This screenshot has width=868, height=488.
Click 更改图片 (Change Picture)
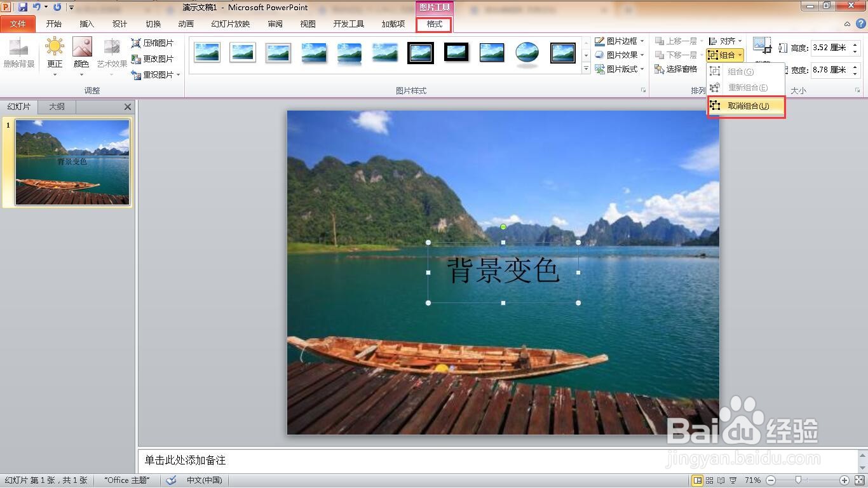click(153, 58)
